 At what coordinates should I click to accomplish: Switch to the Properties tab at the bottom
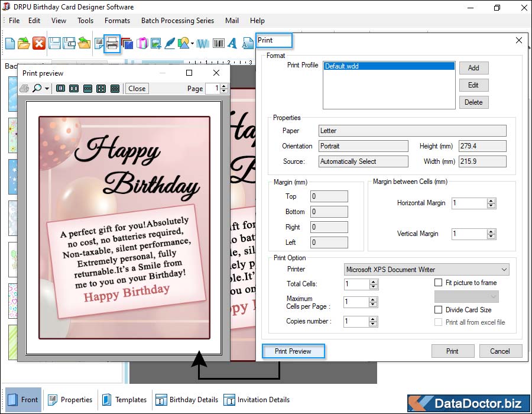pos(70,400)
